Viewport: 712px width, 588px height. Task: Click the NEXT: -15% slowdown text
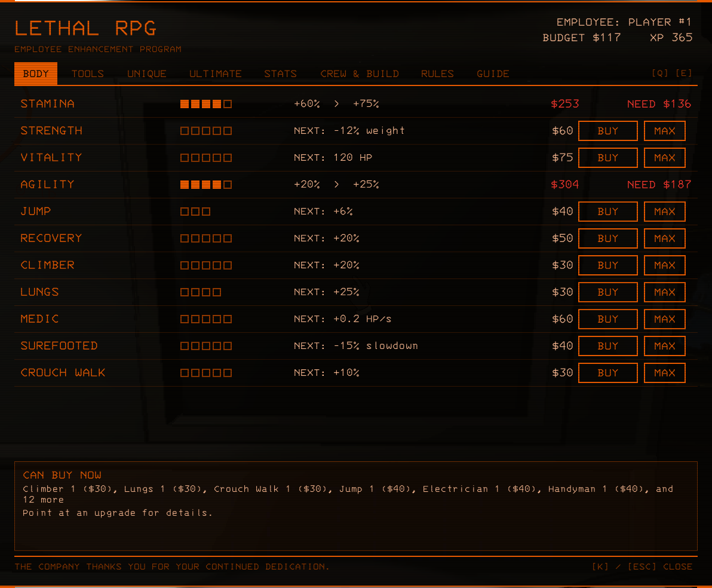(355, 346)
